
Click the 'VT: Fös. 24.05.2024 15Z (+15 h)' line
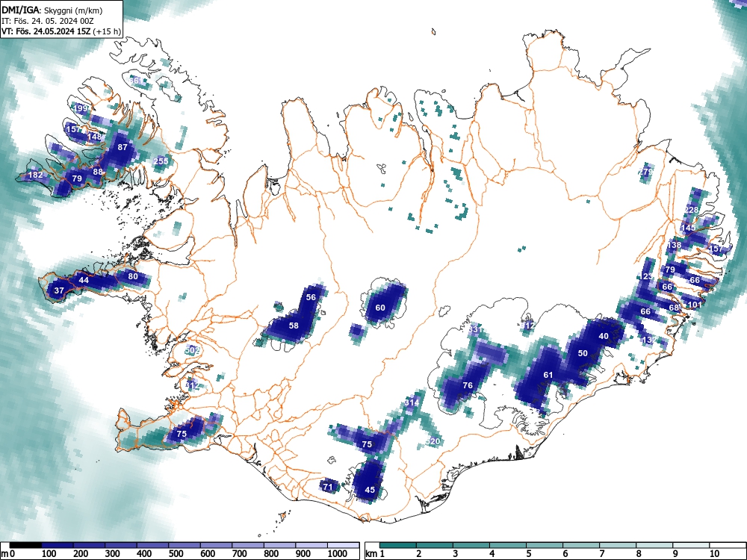[61, 31]
